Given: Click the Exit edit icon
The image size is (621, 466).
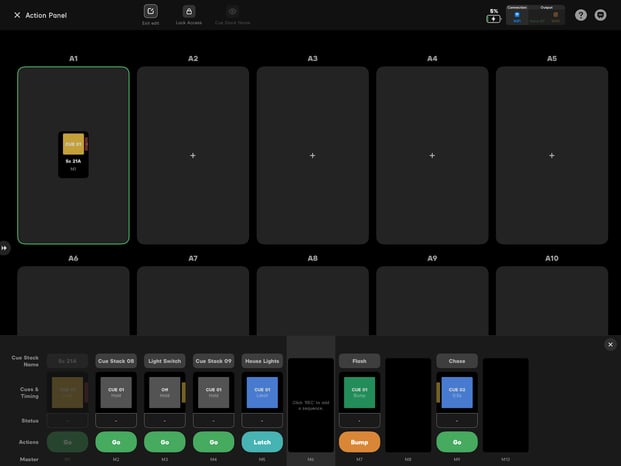Looking at the screenshot, I should (150, 11).
